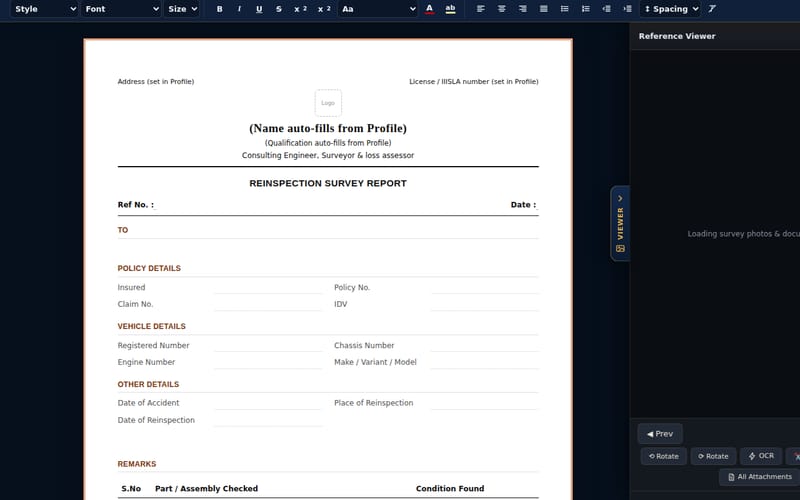Toggle bold formatting
The image size is (800, 500).
tap(219, 9)
